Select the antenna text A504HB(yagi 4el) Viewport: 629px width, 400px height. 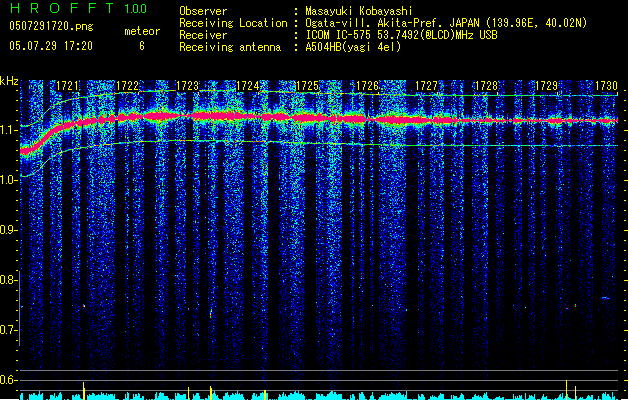(x=353, y=47)
